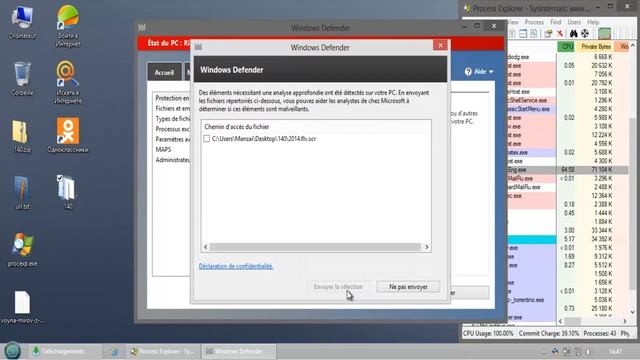Open Téléchargements taskbar button
Screen dimensions: 640x360
point(65,351)
